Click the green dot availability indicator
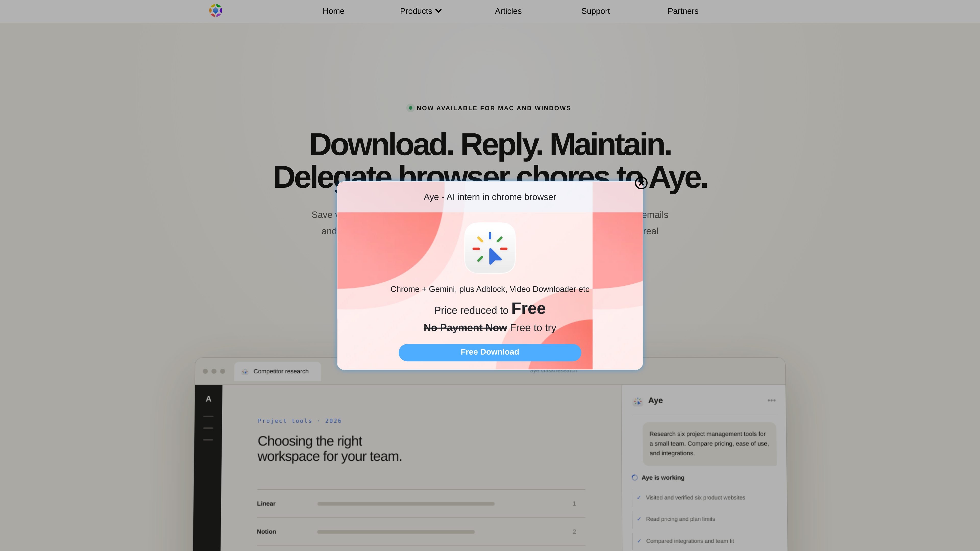980x551 pixels. pyautogui.click(x=410, y=108)
